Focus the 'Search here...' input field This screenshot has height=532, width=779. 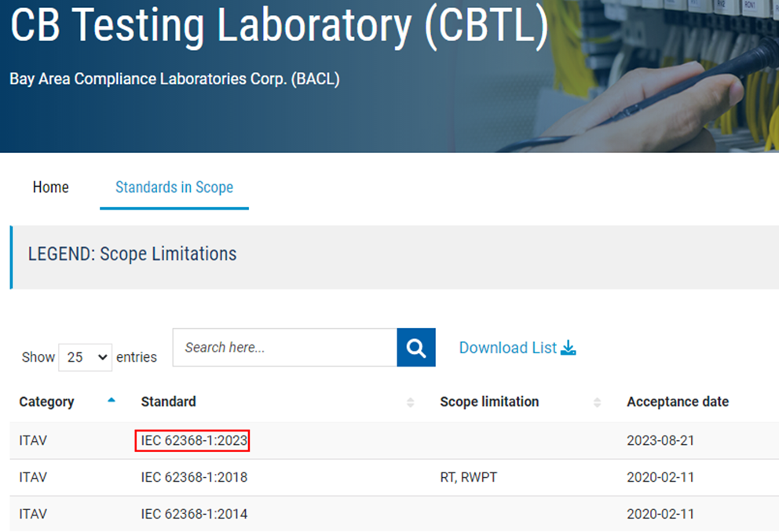(x=284, y=348)
